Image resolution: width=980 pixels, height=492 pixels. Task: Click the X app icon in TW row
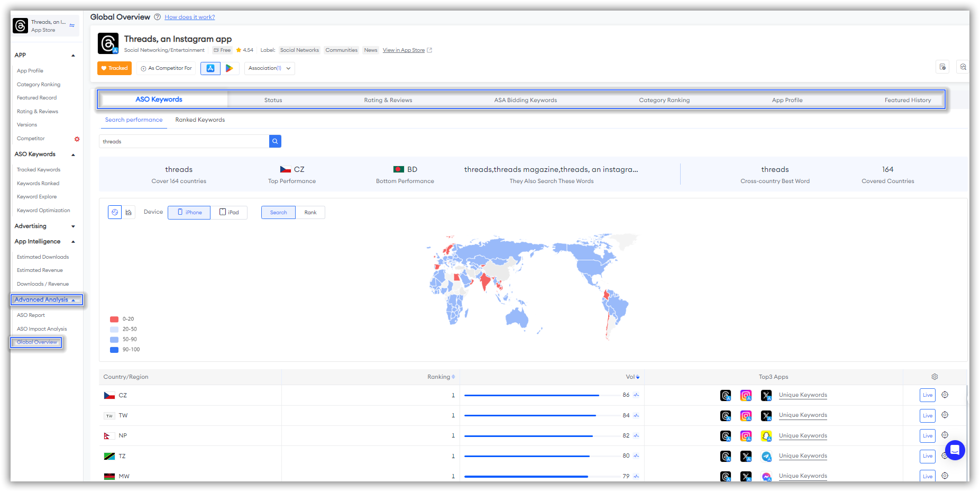(766, 416)
